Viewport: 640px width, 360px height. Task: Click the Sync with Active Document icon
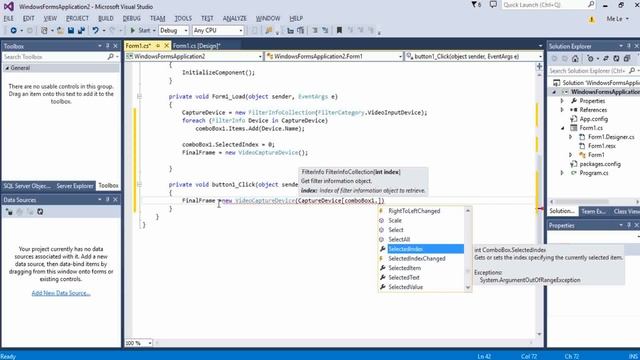606,59
